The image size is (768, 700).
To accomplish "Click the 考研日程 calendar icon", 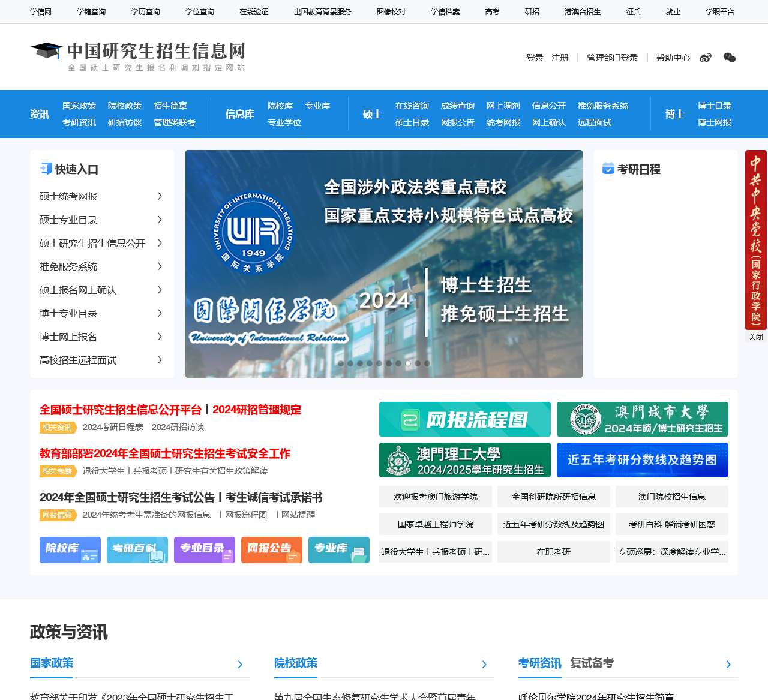I will tap(608, 169).
